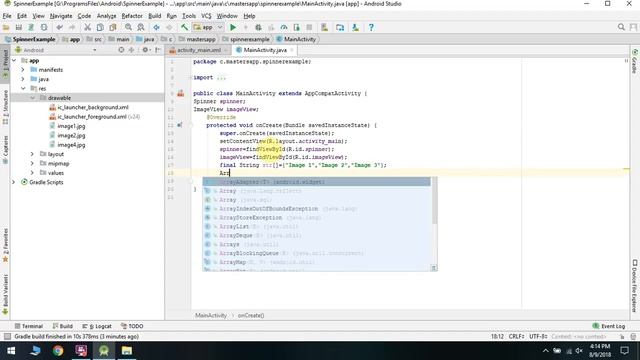Toggle the Logcat tool window
The width and height of the screenshot is (640, 360).
[97, 326]
